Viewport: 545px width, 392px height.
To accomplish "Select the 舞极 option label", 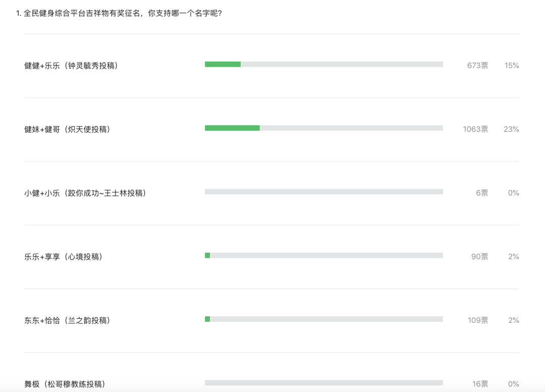I will [65, 384].
